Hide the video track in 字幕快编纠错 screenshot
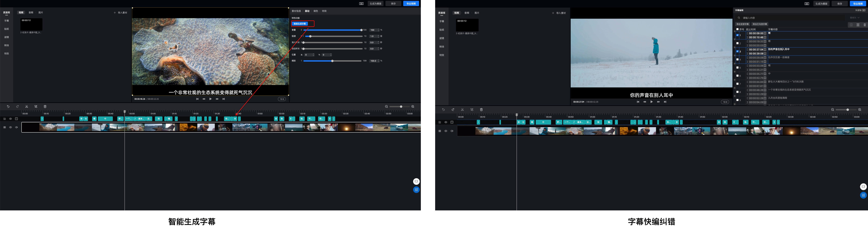Image resolution: width=868 pixels, height=227 pixels. click(446, 131)
